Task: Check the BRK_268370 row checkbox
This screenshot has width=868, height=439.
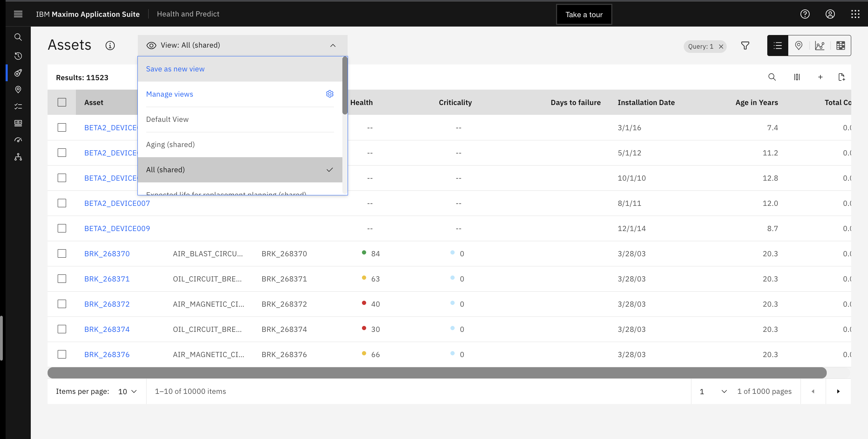Action: coord(62,253)
